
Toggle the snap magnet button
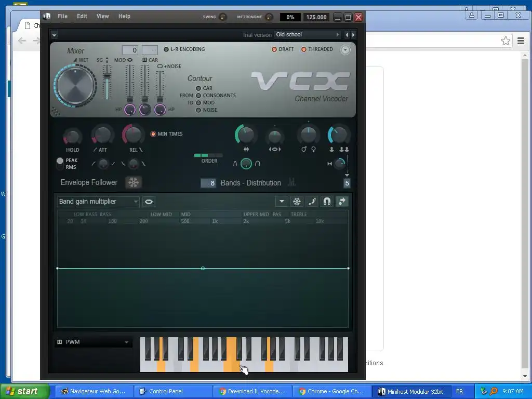coord(327,202)
